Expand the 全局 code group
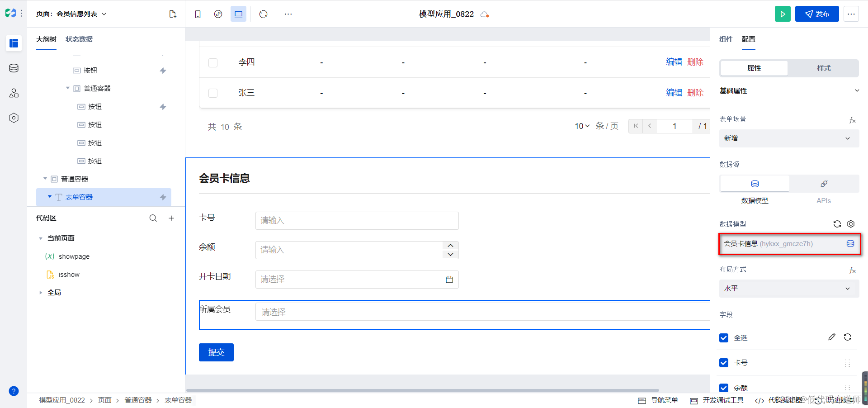The width and height of the screenshot is (868, 408). pyautogui.click(x=41, y=293)
